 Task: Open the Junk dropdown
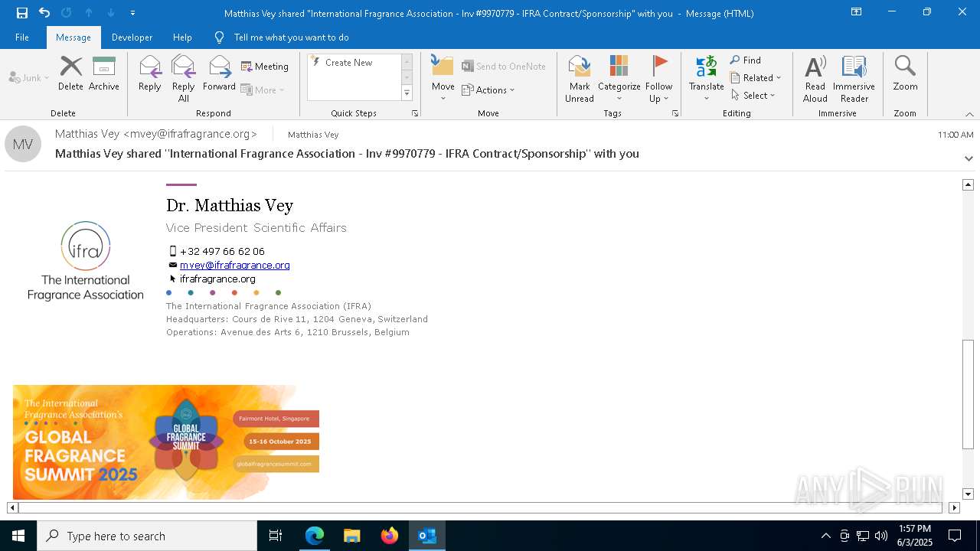tap(29, 77)
